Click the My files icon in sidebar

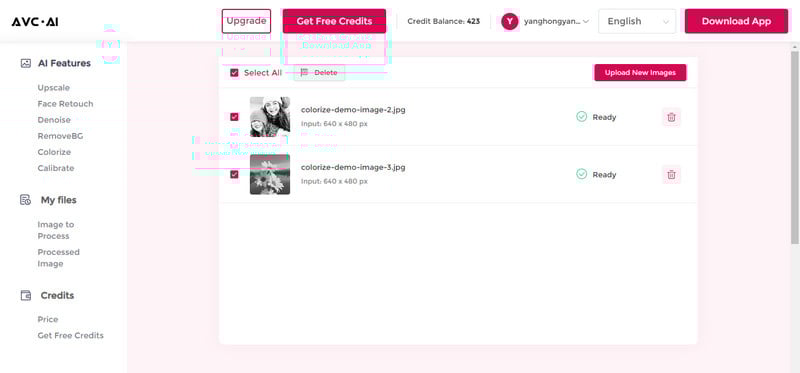[x=26, y=200]
